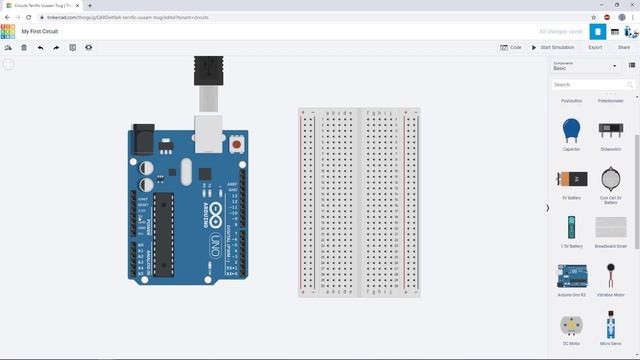Toggle notes visibility eye icon

(x=89, y=48)
